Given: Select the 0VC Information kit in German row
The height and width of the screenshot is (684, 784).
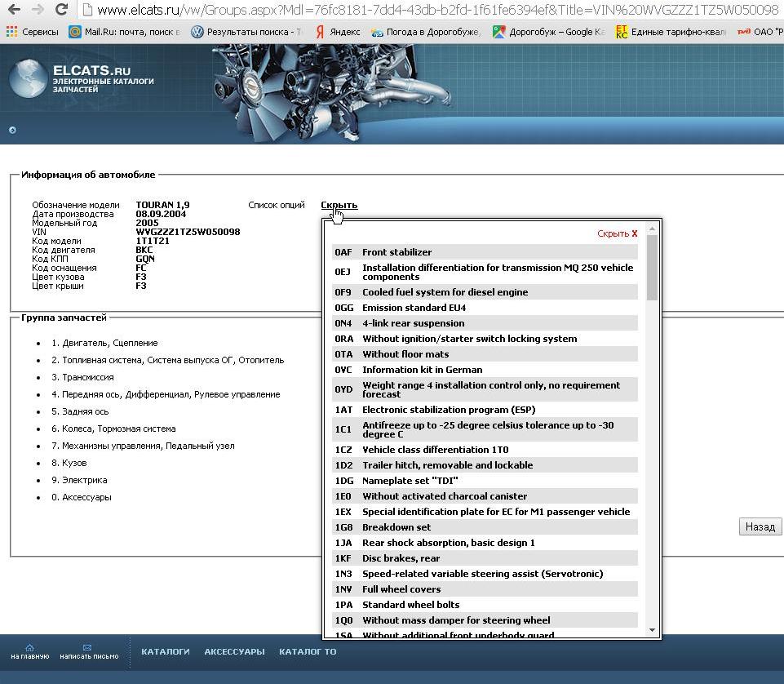Looking at the screenshot, I should (485, 370).
